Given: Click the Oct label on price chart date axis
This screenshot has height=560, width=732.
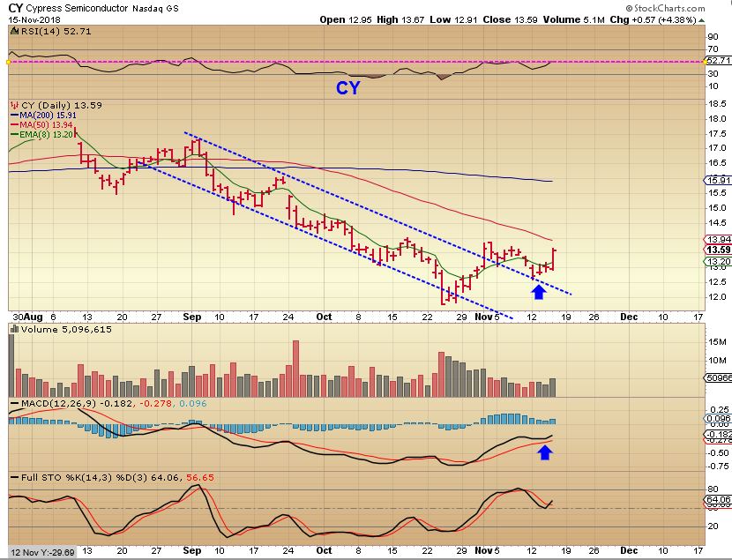Looking at the screenshot, I should point(324,317).
